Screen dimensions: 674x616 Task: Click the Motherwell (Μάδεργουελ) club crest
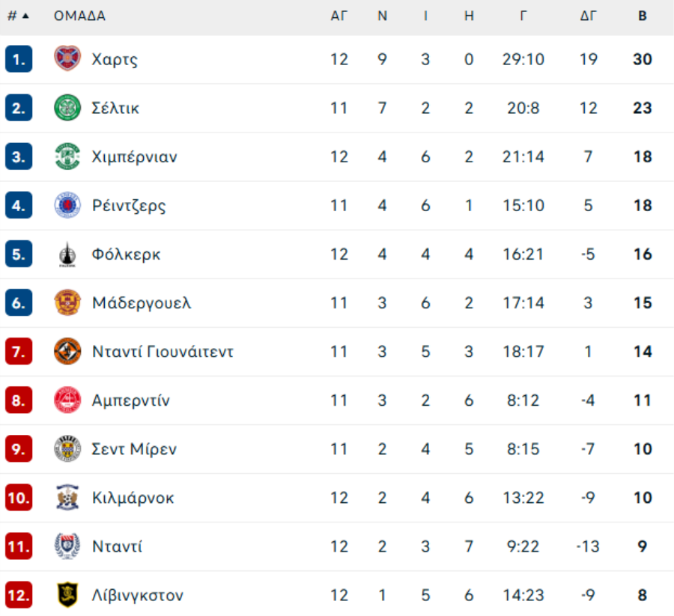pos(67,303)
